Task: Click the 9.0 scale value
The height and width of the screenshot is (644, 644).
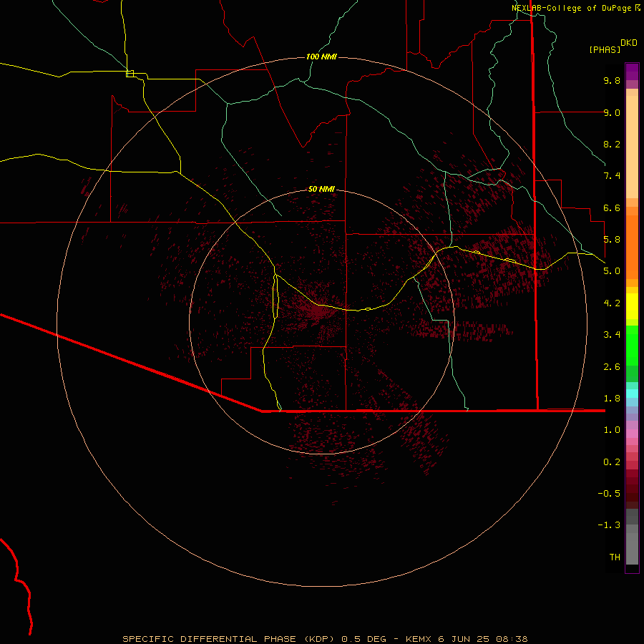Action: pos(612,112)
